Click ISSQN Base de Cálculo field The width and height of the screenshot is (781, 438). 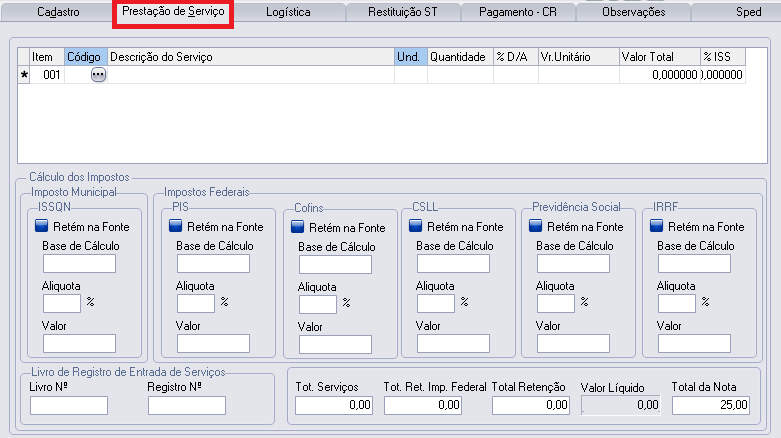(79, 264)
